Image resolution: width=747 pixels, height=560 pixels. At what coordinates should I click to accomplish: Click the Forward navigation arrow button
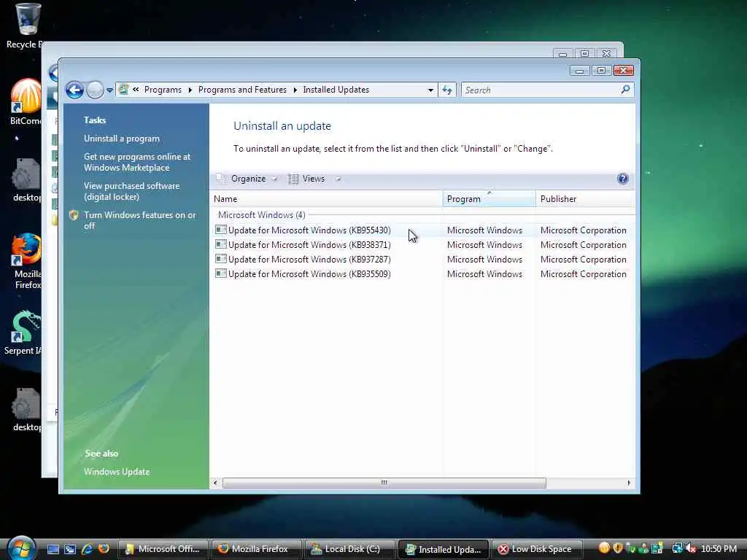tap(95, 90)
